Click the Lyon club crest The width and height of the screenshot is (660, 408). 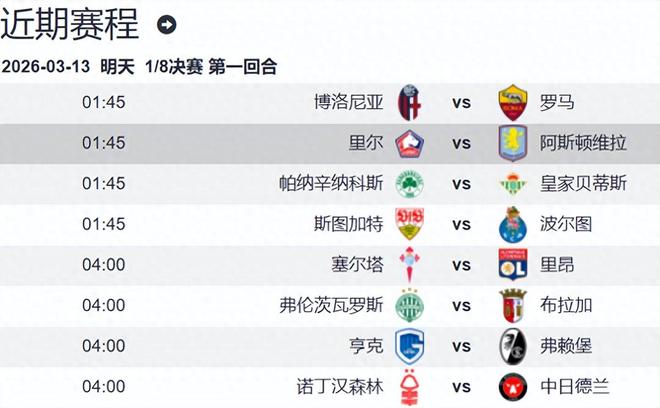(512, 265)
